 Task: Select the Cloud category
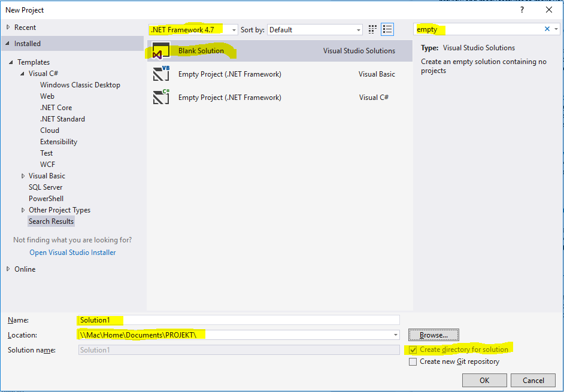(x=50, y=130)
